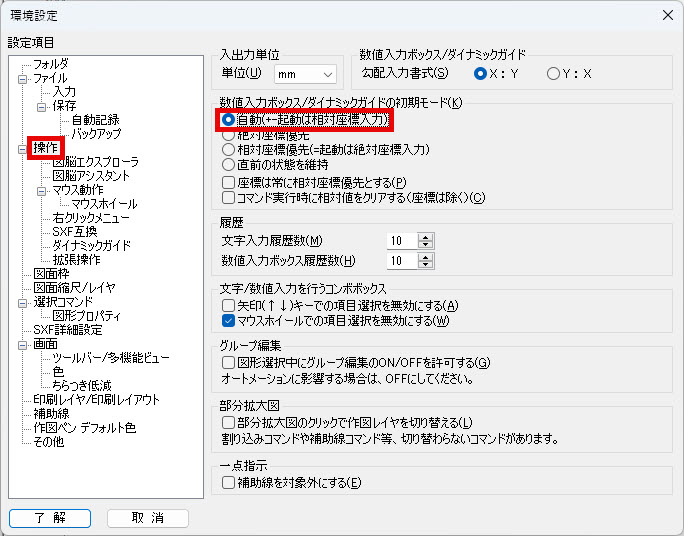Click the 了解 button
Viewport: 684px width, 536px height.
tap(50, 518)
